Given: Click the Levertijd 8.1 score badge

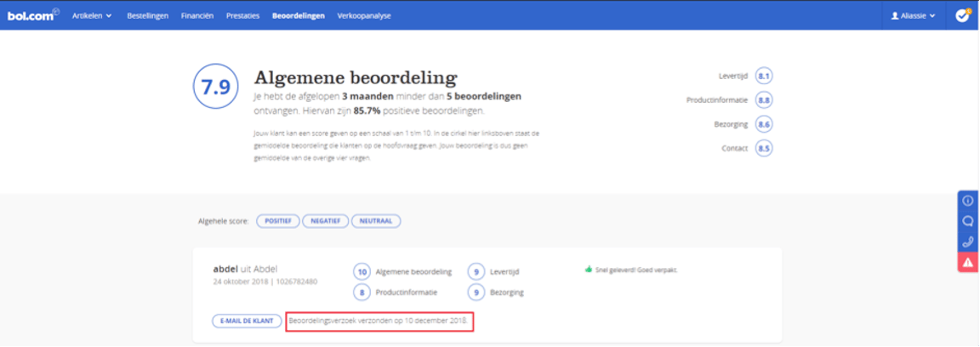Looking at the screenshot, I should [764, 77].
